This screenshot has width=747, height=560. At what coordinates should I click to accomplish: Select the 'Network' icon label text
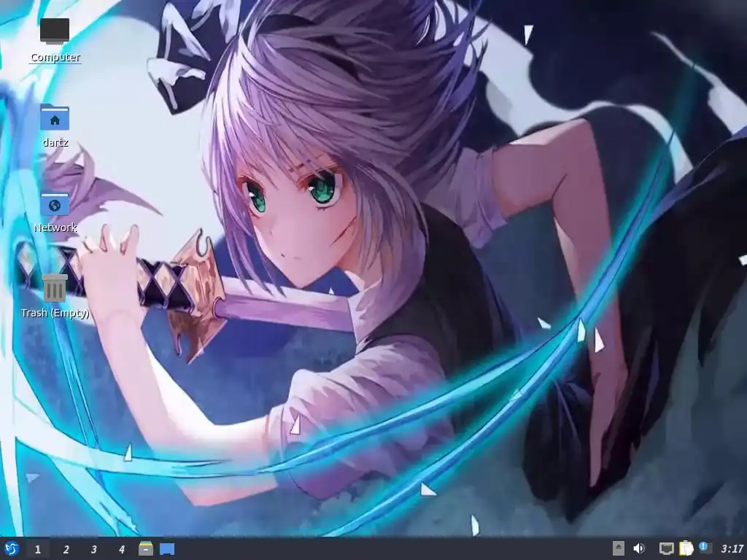(x=55, y=227)
